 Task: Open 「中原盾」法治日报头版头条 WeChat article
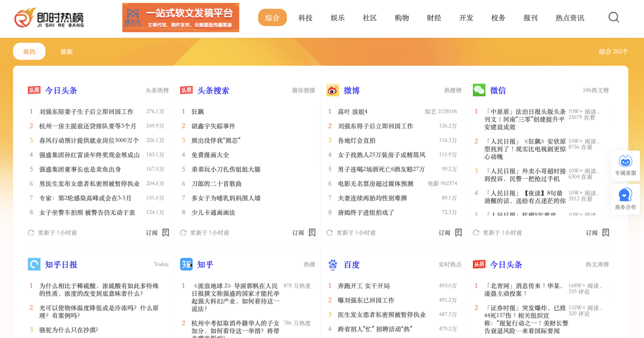pyautogui.click(x=525, y=119)
